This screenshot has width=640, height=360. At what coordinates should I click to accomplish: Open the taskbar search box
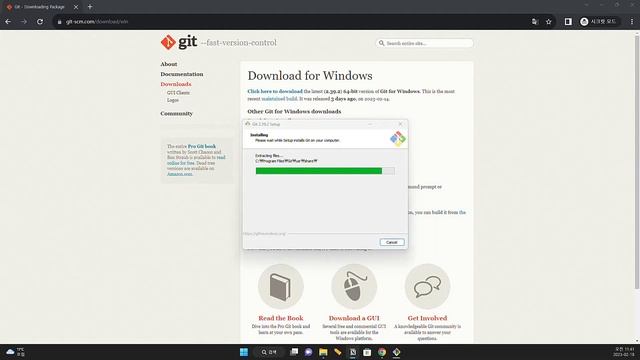269,352
